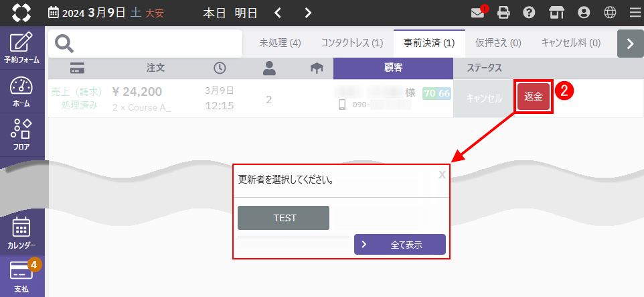Go to ホーム dashboard in sidebar
The image size is (644, 297).
(x=22, y=91)
